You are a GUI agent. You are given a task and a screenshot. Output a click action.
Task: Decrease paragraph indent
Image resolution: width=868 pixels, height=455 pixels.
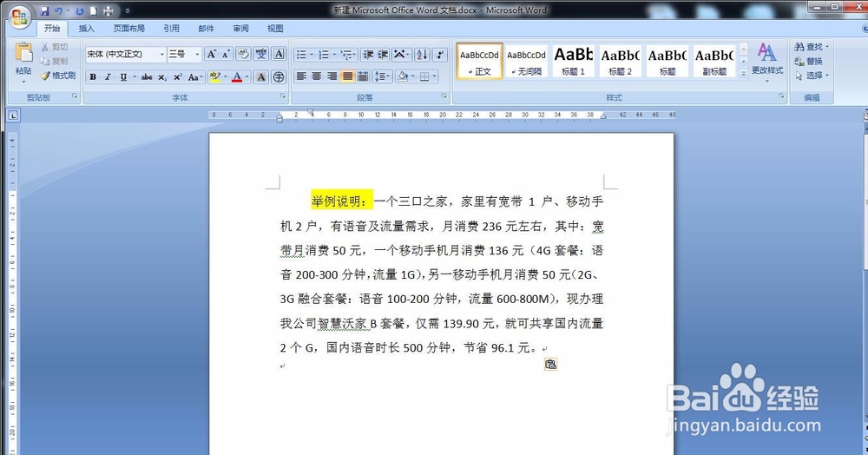pos(367,54)
